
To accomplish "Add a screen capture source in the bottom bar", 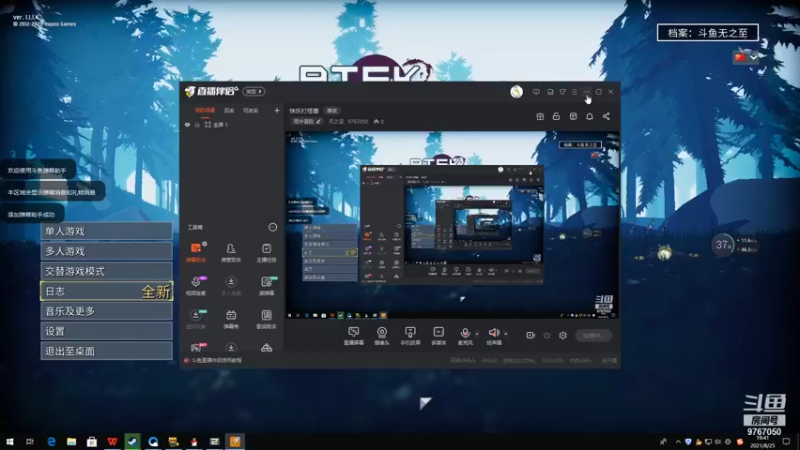I will click(354, 336).
